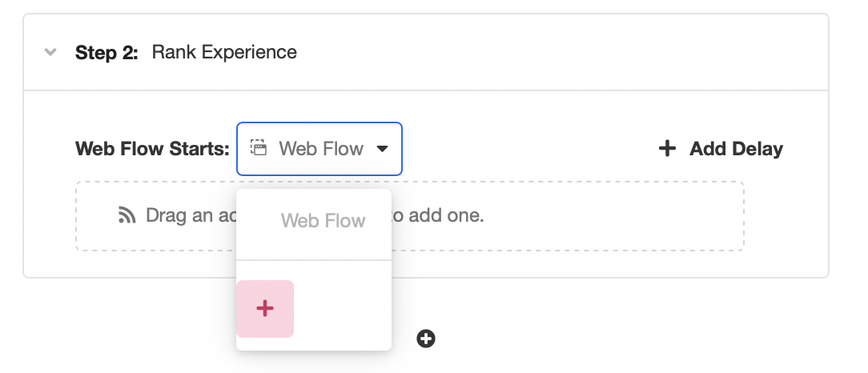Select the greyed Web Flow menu option
The width and height of the screenshot is (868, 373).
[323, 221]
